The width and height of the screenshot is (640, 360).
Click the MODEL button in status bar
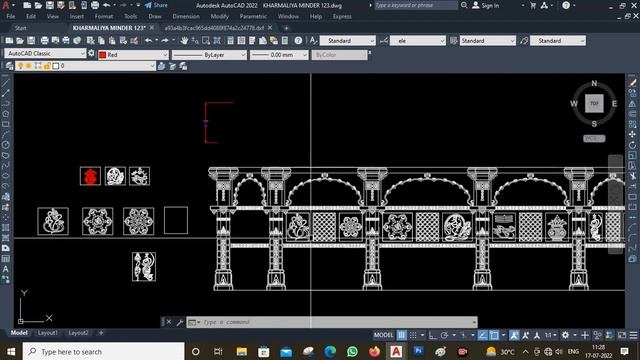(384, 335)
